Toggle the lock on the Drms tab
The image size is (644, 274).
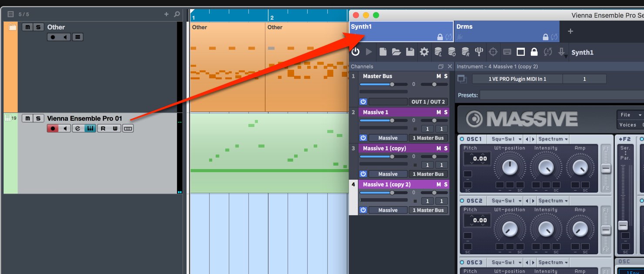click(546, 37)
